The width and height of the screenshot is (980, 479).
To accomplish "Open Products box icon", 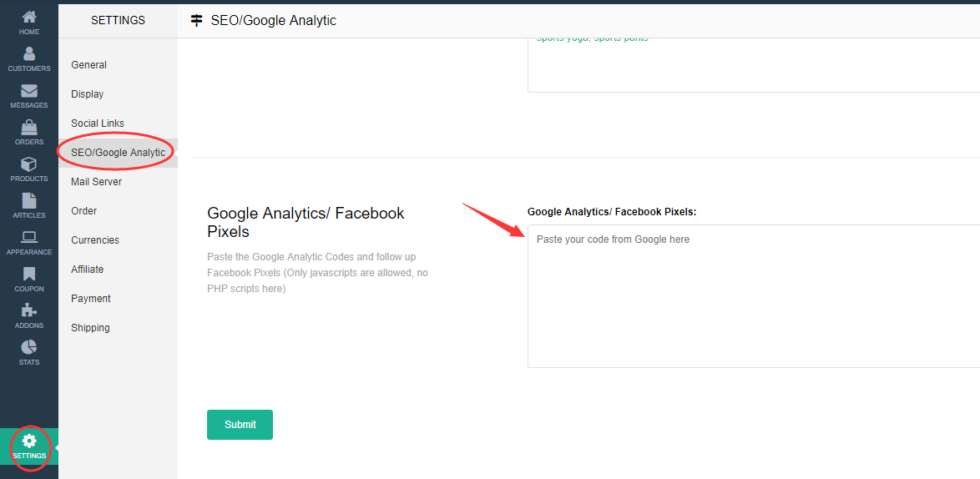I will click(x=29, y=164).
